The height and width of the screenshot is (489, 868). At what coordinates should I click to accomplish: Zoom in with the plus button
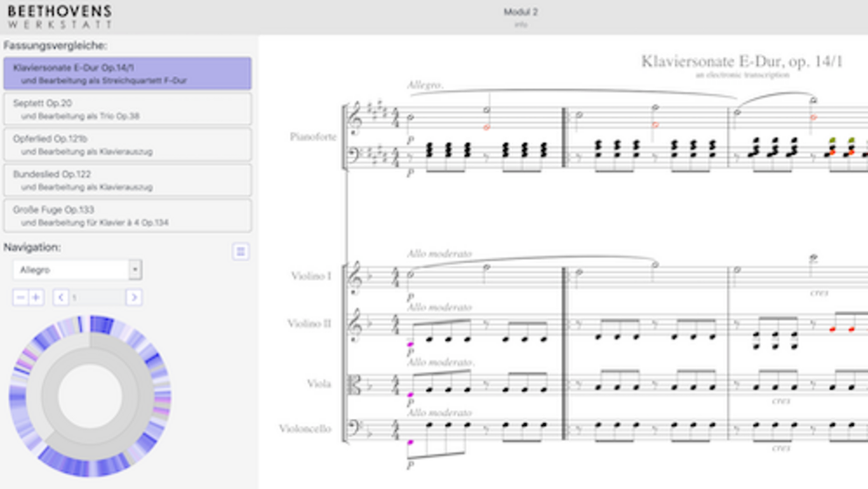pyautogui.click(x=36, y=297)
